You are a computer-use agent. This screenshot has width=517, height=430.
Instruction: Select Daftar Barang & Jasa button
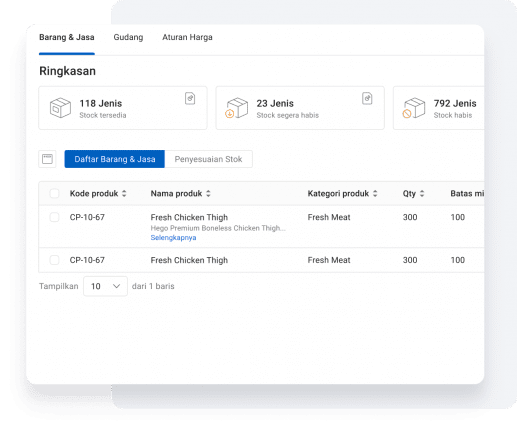(x=115, y=159)
